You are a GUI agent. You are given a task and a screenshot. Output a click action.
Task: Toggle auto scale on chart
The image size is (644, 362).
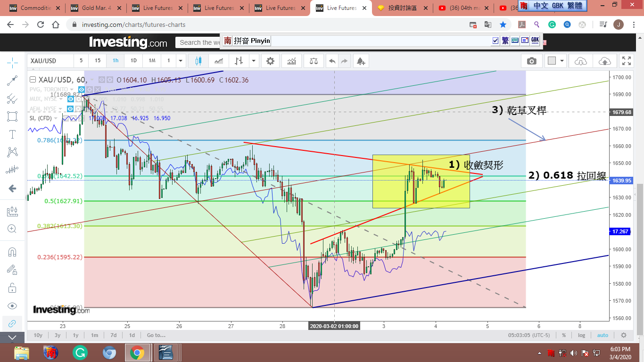point(603,335)
